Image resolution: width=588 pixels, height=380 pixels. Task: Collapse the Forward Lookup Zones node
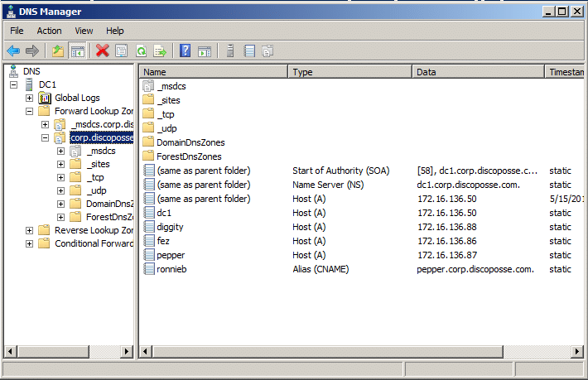point(31,111)
